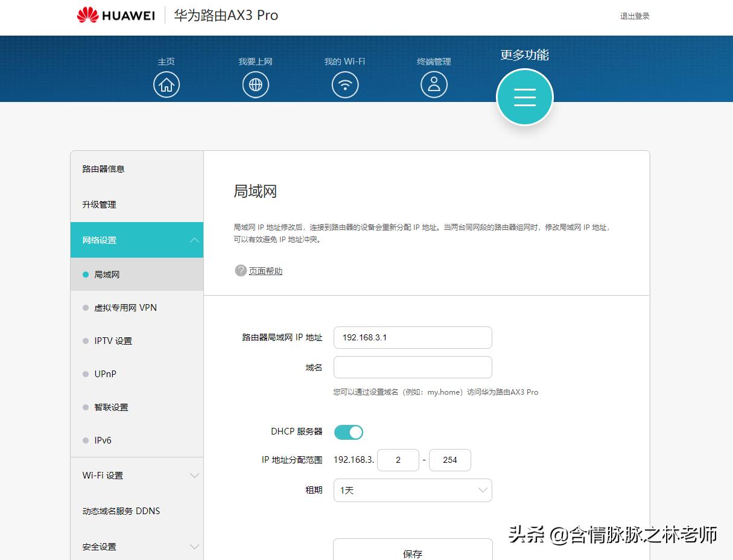Open 我要上网 via the globe icon
Viewport: 733px width, 560px height.
point(255,84)
